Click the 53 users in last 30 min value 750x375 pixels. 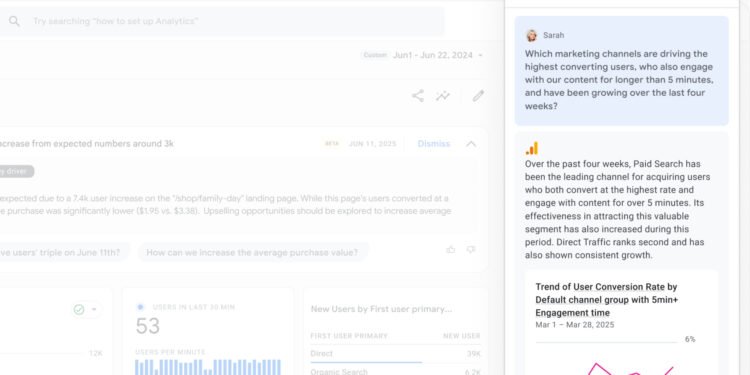click(147, 326)
